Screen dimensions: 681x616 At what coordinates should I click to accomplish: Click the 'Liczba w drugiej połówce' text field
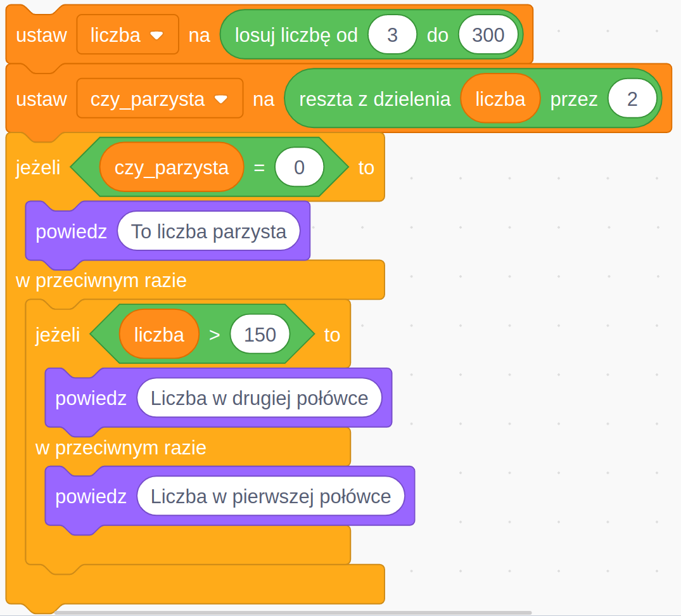coord(259,399)
